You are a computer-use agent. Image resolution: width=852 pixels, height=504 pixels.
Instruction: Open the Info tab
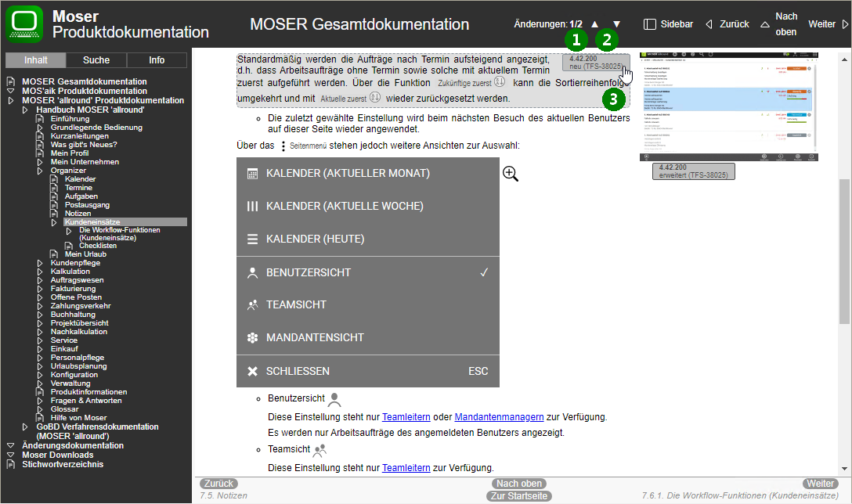tap(157, 60)
